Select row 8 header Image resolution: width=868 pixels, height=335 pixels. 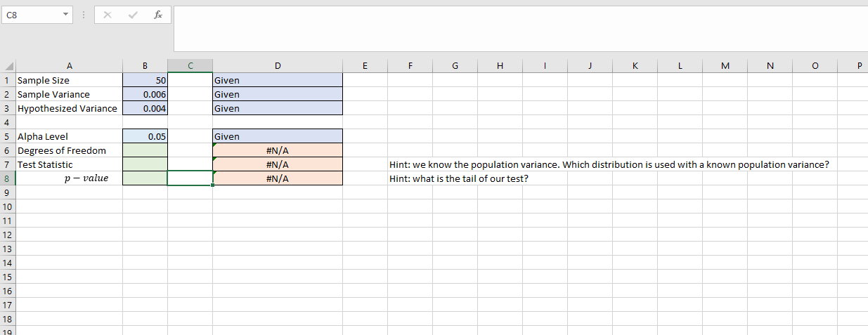[x=7, y=178]
